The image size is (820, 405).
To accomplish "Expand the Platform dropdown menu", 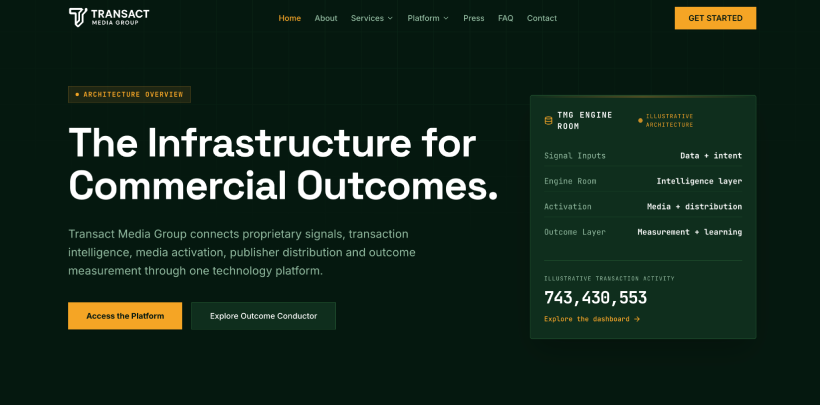I will click(x=428, y=18).
